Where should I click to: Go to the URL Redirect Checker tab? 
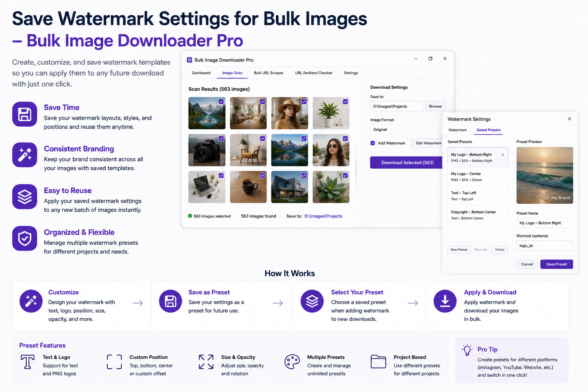tap(314, 73)
